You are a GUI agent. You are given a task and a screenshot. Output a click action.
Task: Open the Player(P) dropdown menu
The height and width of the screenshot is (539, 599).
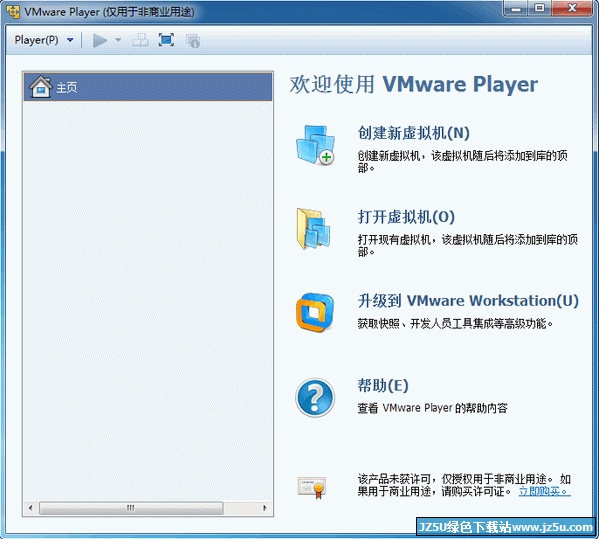click(x=44, y=40)
